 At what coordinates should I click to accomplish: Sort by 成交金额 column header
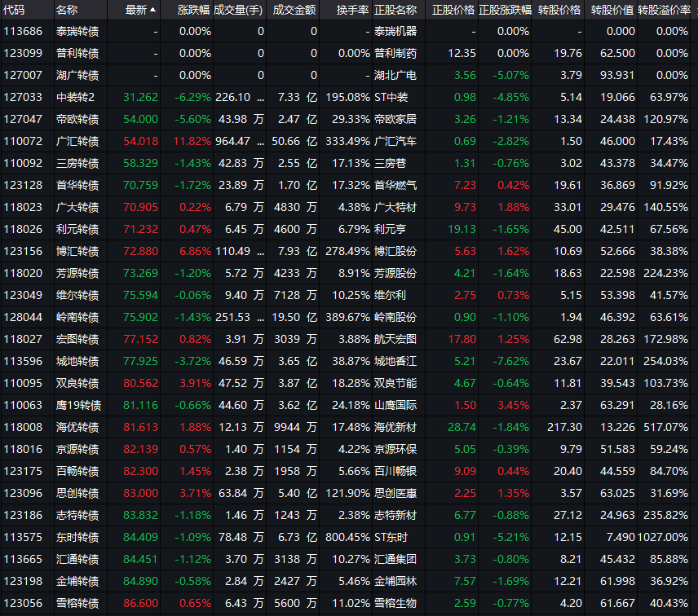[294, 10]
